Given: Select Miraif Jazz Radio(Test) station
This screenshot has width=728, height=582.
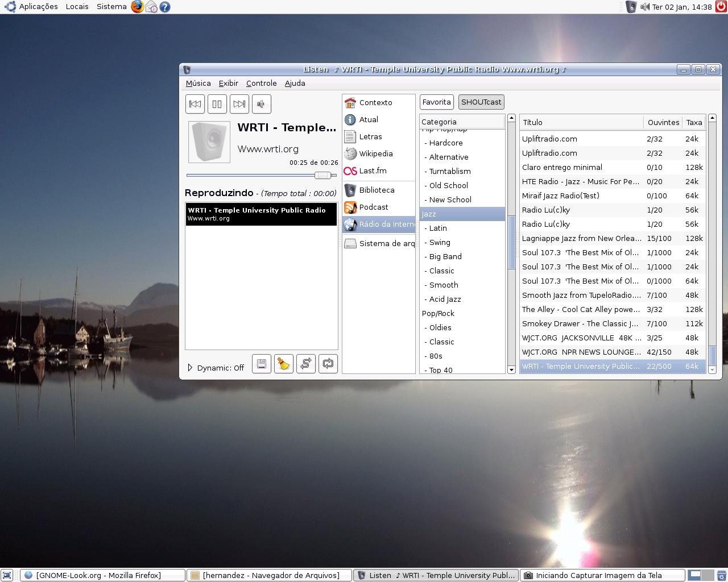Looking at the screenshot, I should (613, 196).
